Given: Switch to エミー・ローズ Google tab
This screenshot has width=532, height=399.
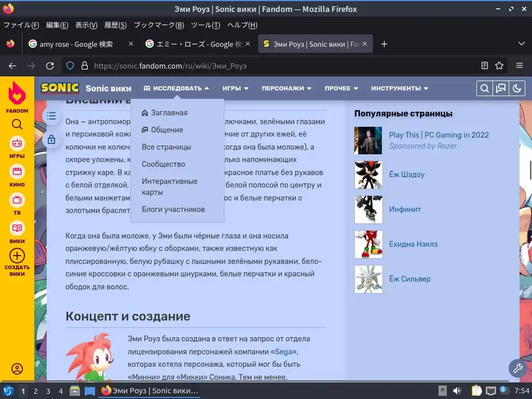Looking at the screenshot, I should [194, 44].
